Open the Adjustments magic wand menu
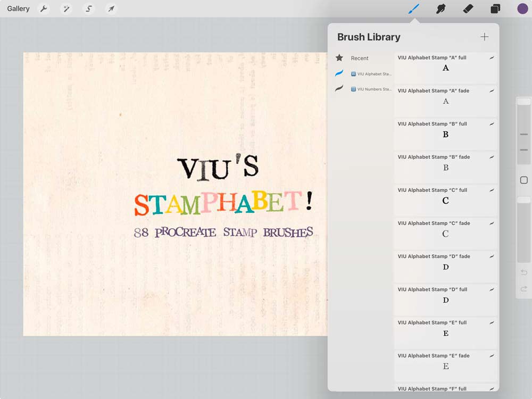532x399 pixels. tap(66, 9)
